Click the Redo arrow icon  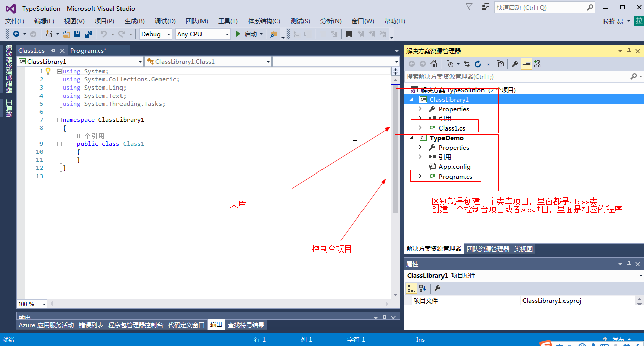pyautogui.click(x=122, y=34)
